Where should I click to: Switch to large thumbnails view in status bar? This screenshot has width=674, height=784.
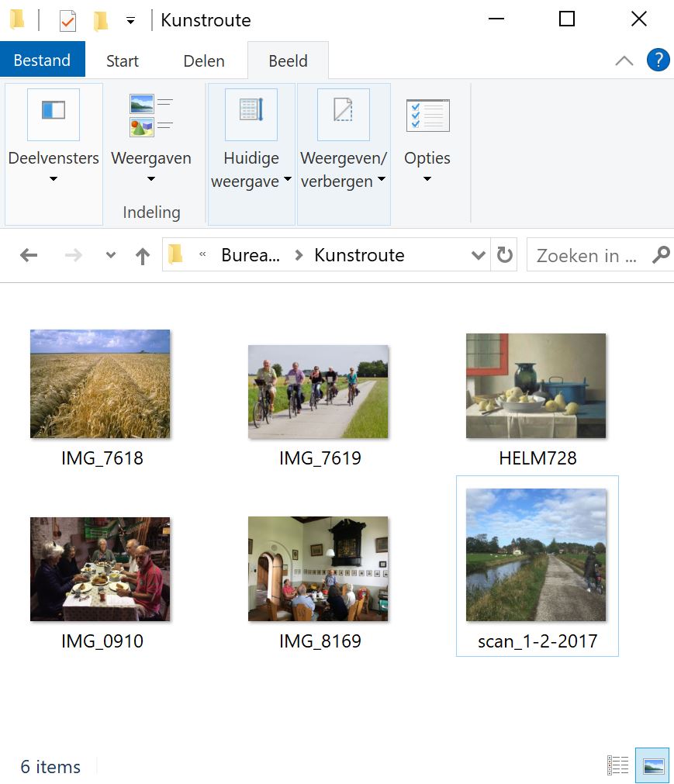coord(652,765)
